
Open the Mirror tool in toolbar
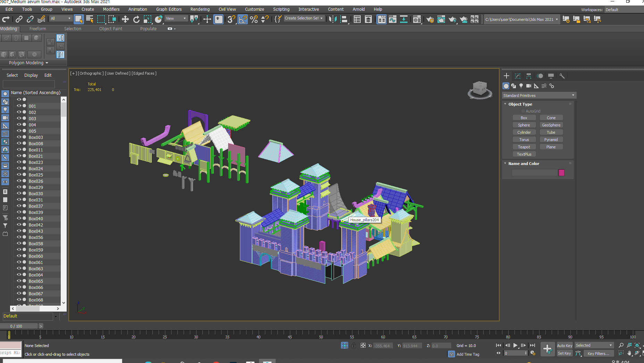pos(332,19)
